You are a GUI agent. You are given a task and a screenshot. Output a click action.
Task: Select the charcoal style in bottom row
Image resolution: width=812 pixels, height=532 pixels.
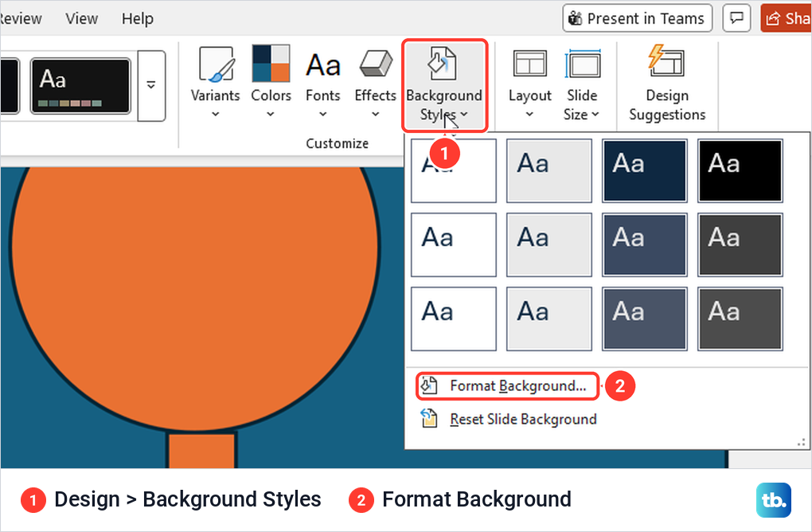[740, 319]
